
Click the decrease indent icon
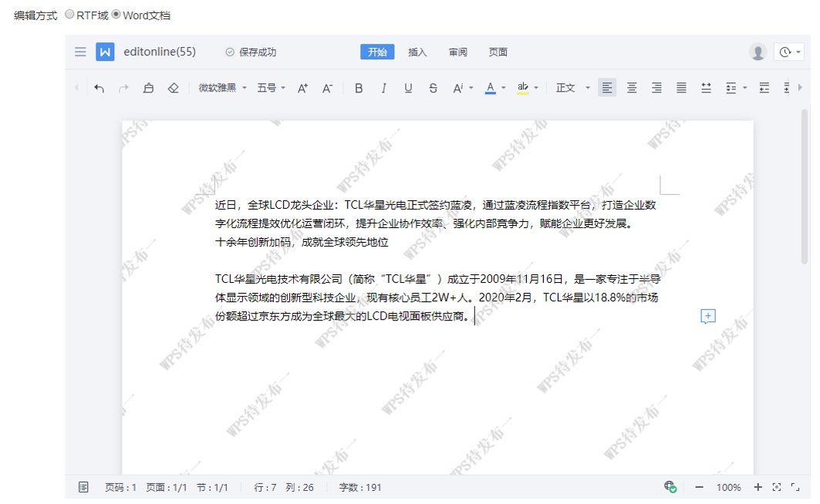[x=764, y=88]
